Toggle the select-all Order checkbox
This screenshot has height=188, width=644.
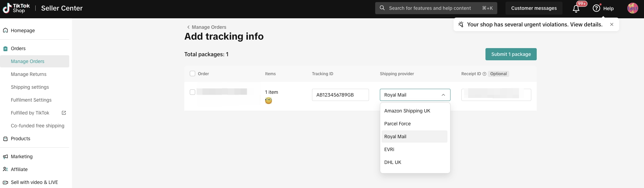pyautogui.click(x=192, y=74)
